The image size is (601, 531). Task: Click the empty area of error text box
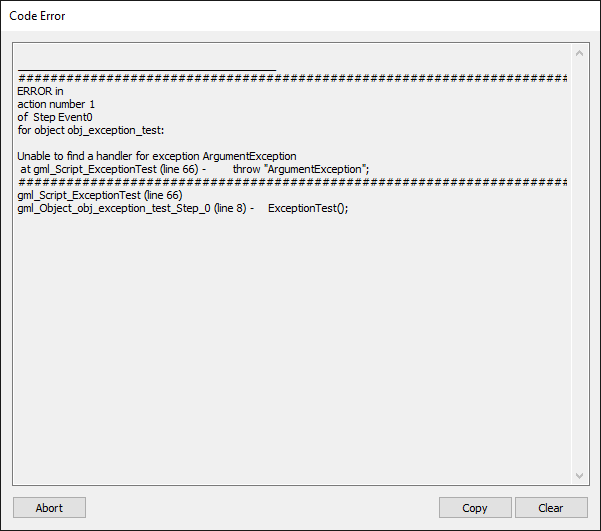[x=291, y=345]
